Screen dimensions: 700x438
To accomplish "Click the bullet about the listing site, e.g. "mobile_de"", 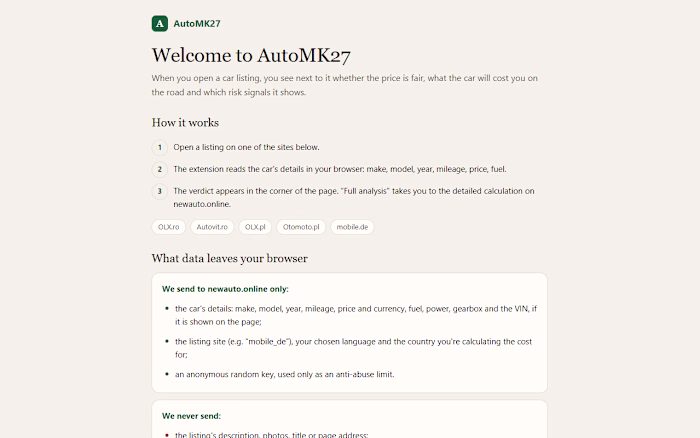I will (354, 348).
